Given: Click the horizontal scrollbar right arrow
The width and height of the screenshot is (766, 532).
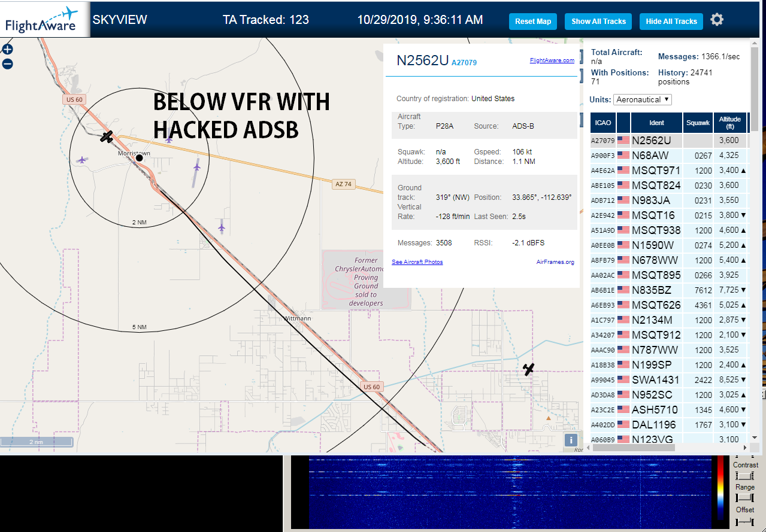Looking at the screenshot, I should [x=744, y=448].
